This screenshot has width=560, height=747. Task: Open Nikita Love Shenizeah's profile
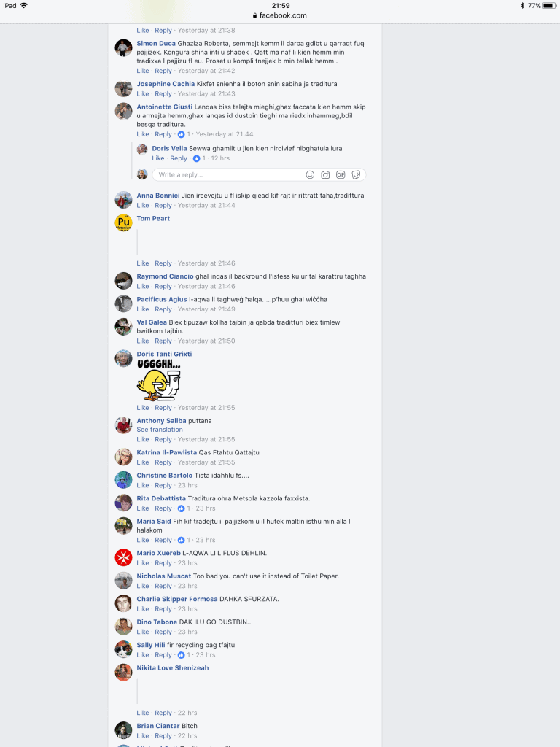[x=172, y=668]
